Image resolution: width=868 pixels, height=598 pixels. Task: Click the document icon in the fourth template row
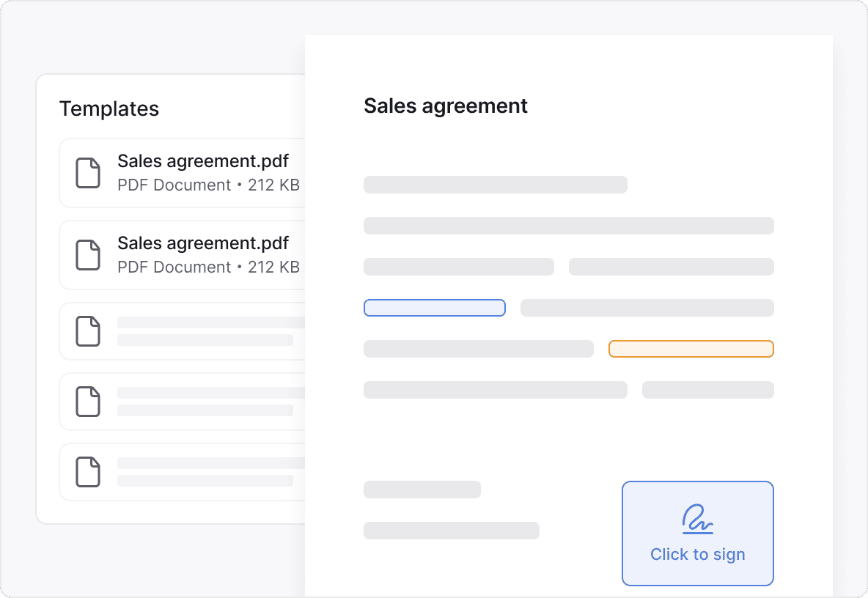pyautogui.click(x=88, y=402)
